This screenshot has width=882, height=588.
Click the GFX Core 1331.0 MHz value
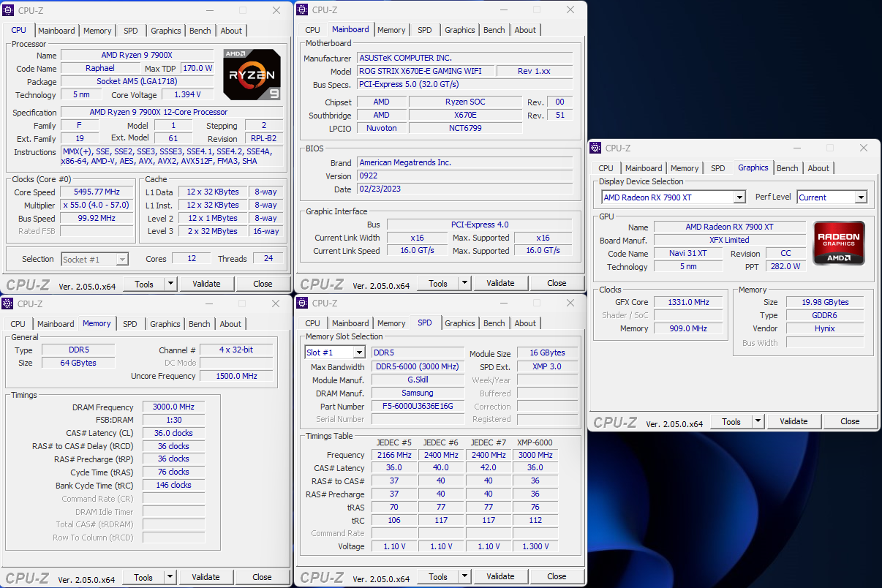coord(688,302)
